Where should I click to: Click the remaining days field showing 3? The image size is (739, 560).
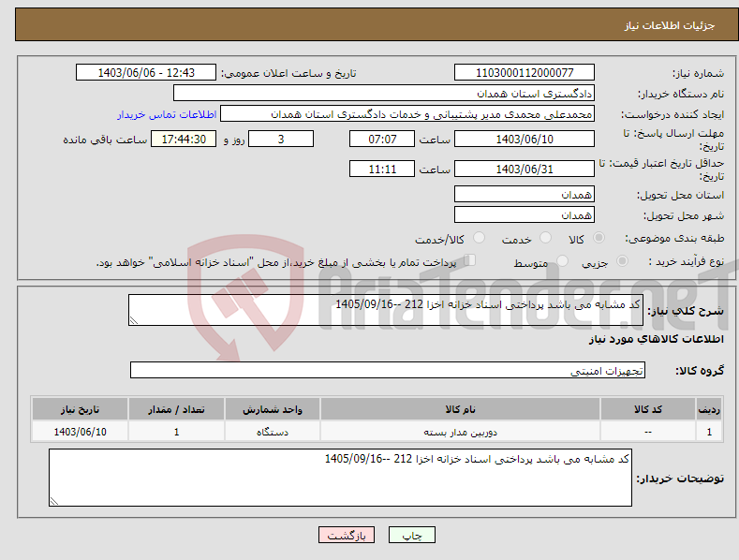point(281,139)
